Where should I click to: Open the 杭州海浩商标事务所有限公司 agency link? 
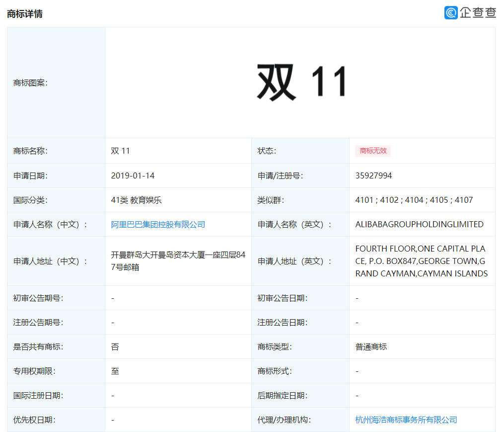point(406,420)
